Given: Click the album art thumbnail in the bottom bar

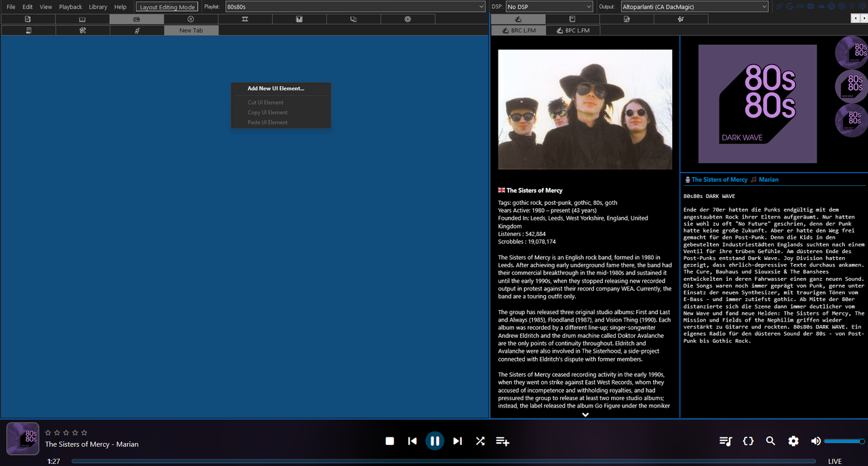Looking at the screenshot, I should point(22,438).
